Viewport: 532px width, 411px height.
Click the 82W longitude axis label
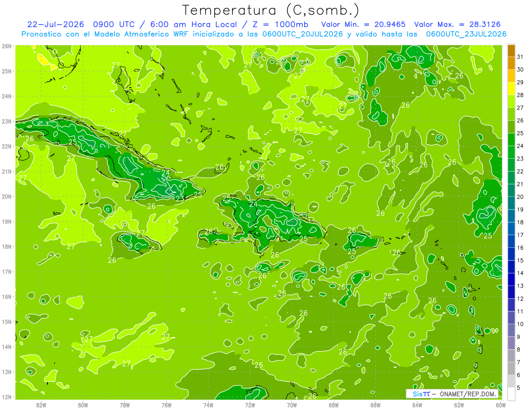pyautogui.click(x=41, y=405)
